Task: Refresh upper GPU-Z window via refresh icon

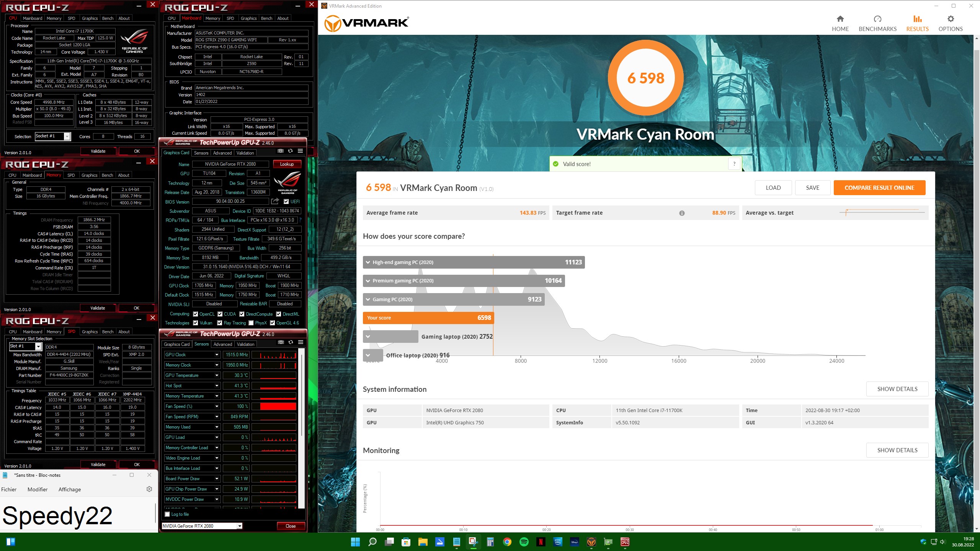Action: coord(290,151)
